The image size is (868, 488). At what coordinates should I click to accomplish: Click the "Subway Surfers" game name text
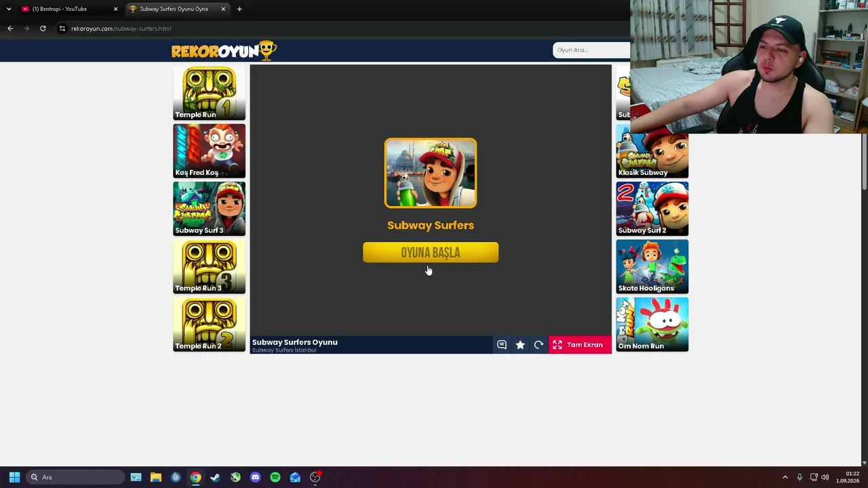[431, 225]
